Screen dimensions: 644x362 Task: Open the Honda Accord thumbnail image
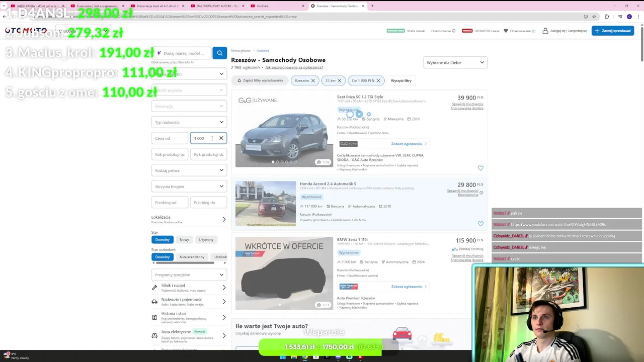pos(266,204)
